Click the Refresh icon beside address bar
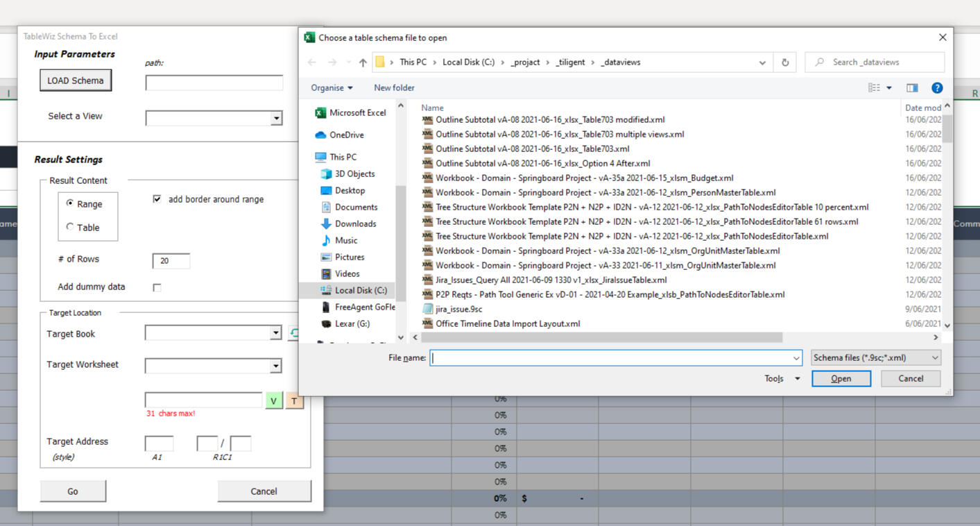Viewport: 980px width, 526px height. 785,62
